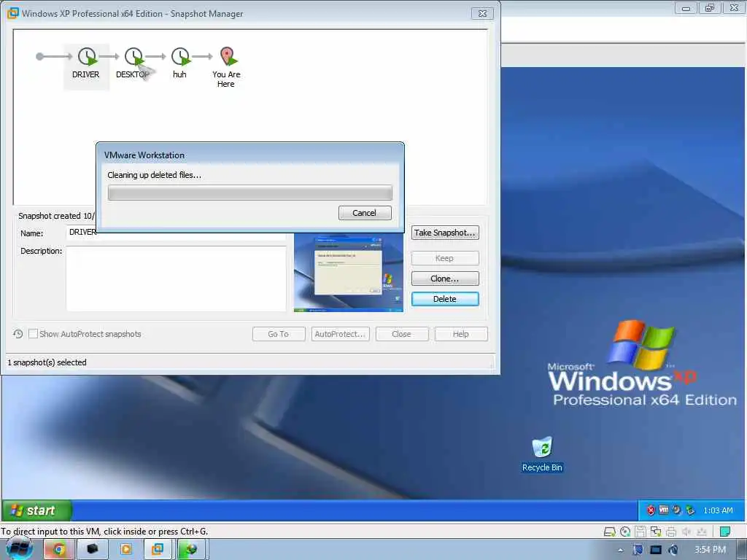Click the sound card status icon
Screen dimensions: 747x560
(x=686, y=532)
